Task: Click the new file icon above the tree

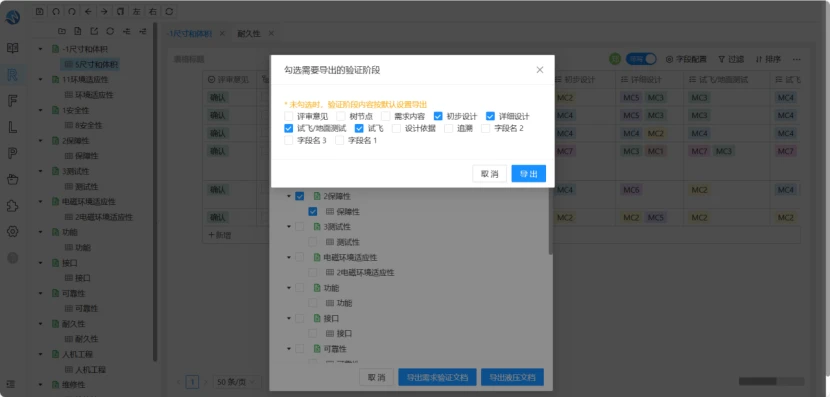Action: 78,31
